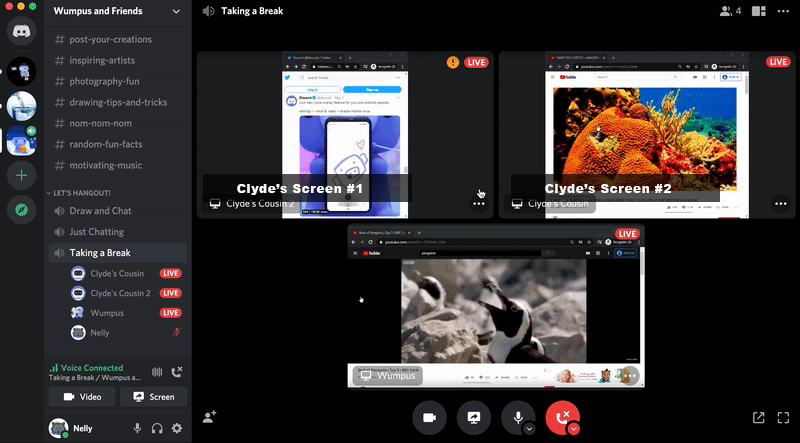Expand the Wumpus and Friends server menu

tap(176, 11)
